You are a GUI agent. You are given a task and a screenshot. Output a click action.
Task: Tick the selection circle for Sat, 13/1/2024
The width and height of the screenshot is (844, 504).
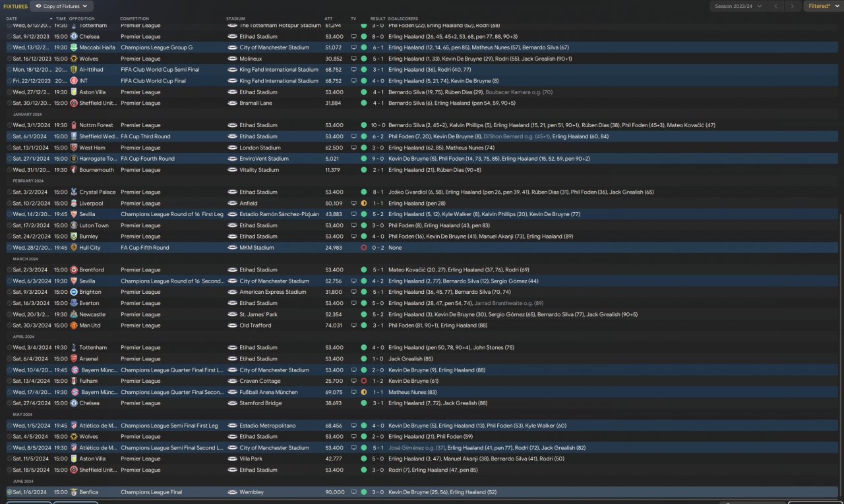[9, 148]
